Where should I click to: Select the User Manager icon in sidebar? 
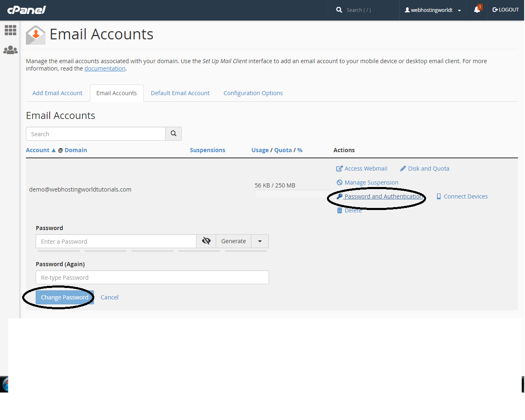tap(10, 50)
